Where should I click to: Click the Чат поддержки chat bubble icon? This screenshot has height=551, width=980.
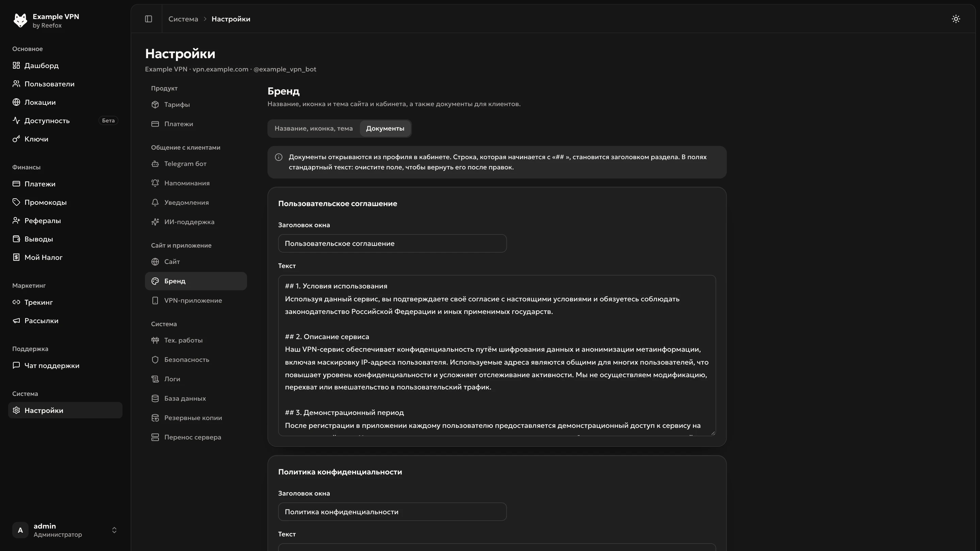16,365
